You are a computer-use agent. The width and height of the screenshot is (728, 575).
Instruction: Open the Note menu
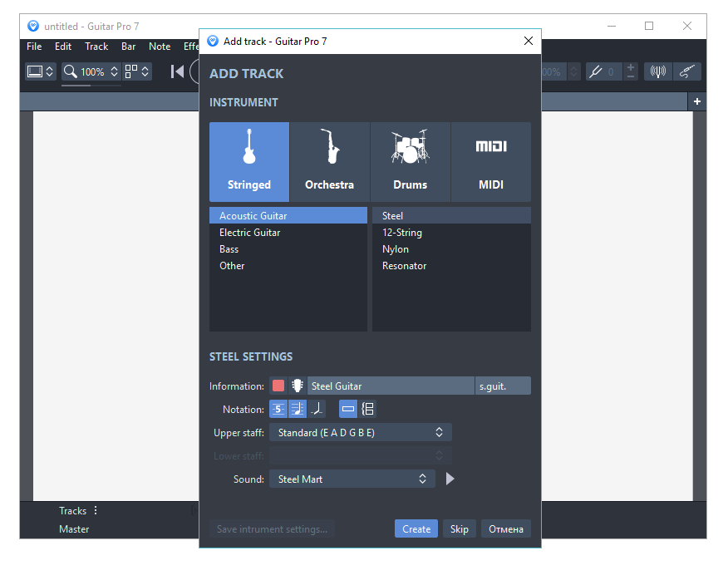(x=160, y=47)
